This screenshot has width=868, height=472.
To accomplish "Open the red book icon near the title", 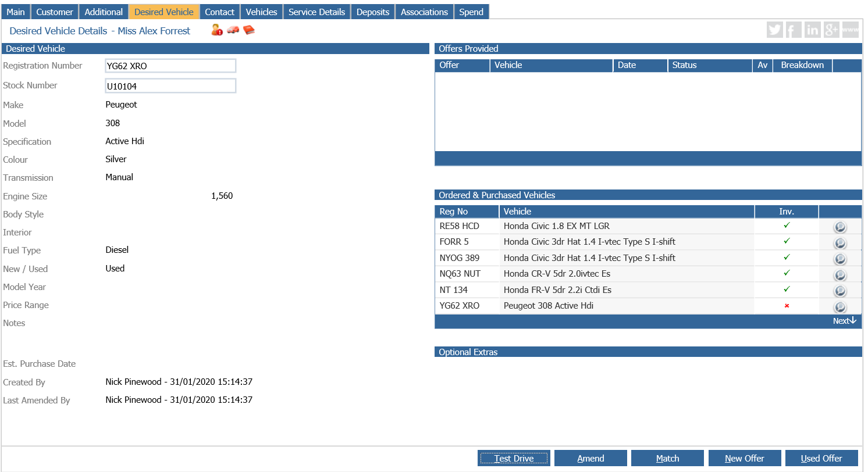I will coord(249,30).
